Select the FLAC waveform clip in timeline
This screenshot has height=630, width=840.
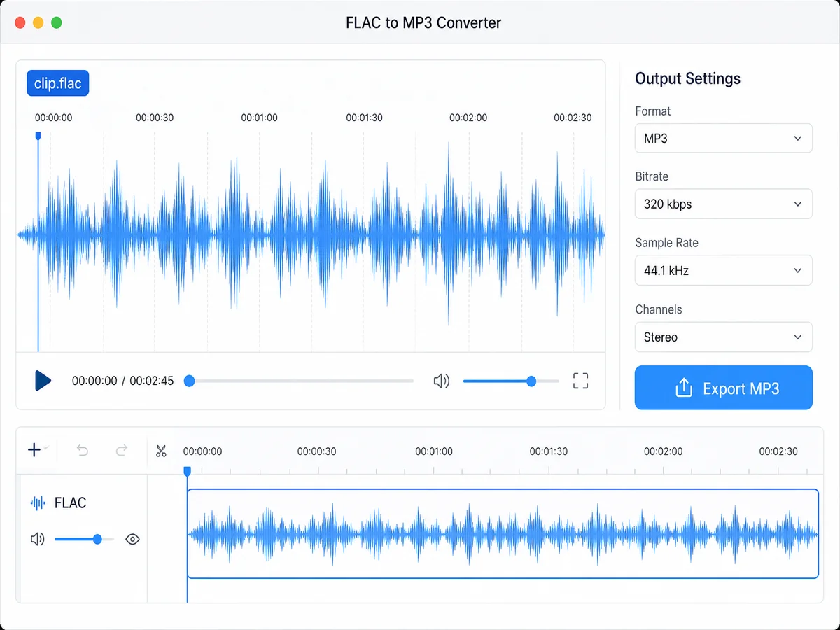503,533
